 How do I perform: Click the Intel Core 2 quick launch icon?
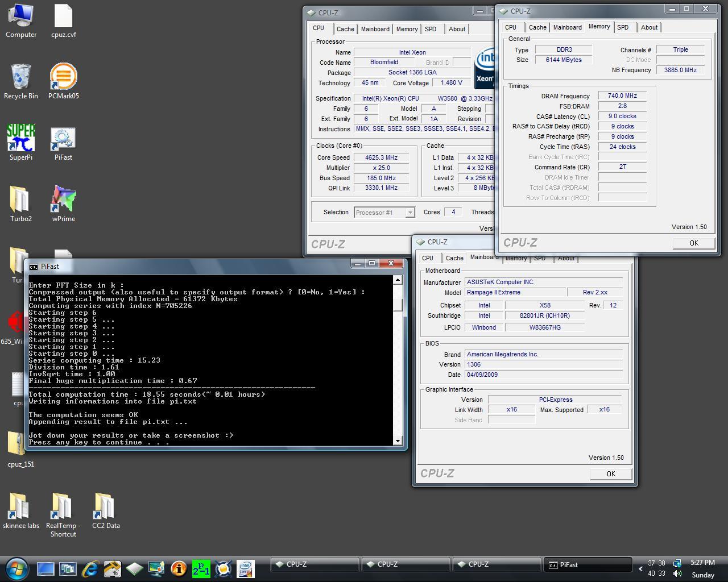(245, 568)
